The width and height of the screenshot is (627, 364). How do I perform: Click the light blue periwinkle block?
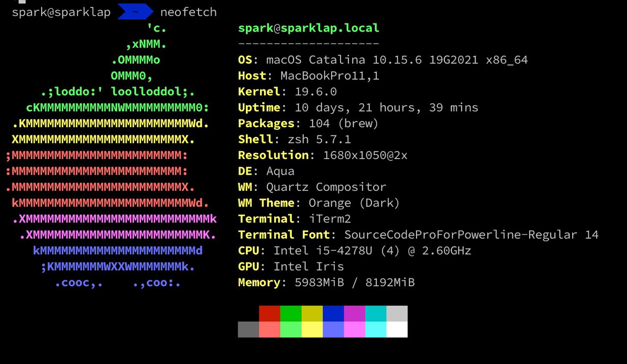coord(333,329)
